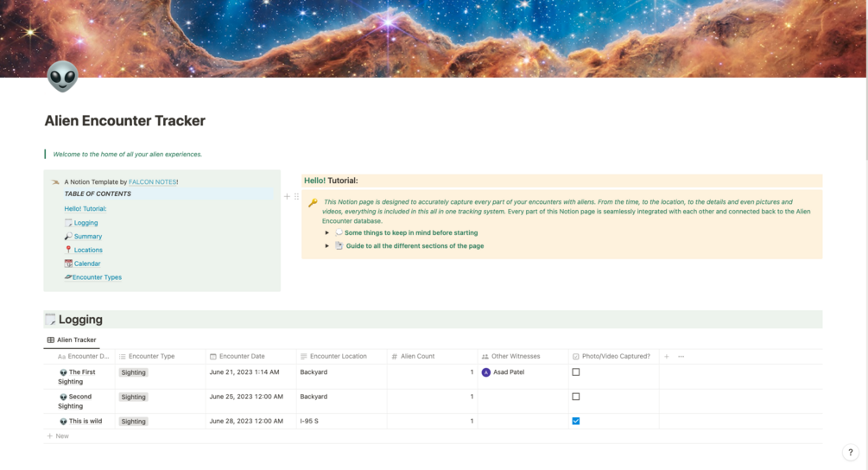Check Photo/Video Captured for Second Sighting
Screen dimensions: 868x470
tap(576, 397)
